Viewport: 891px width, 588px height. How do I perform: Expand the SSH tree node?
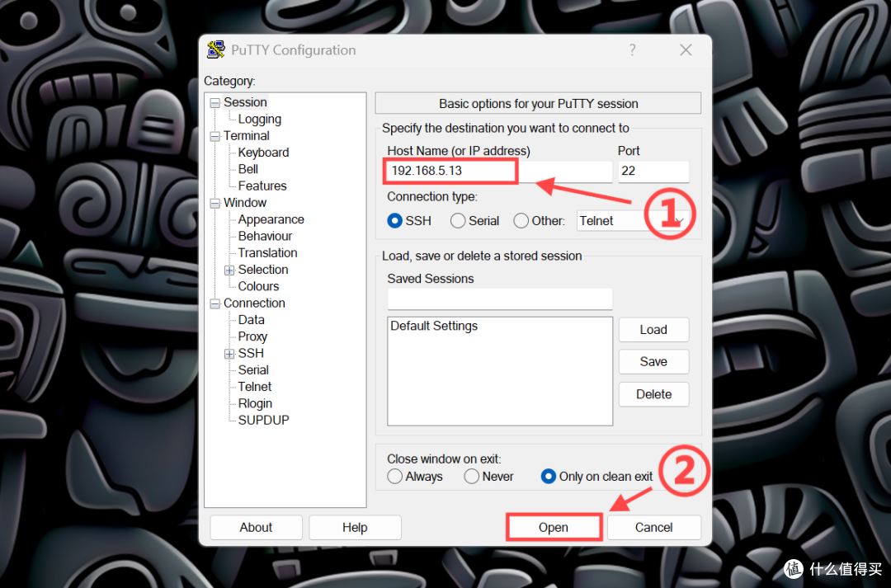pos(229,354)
